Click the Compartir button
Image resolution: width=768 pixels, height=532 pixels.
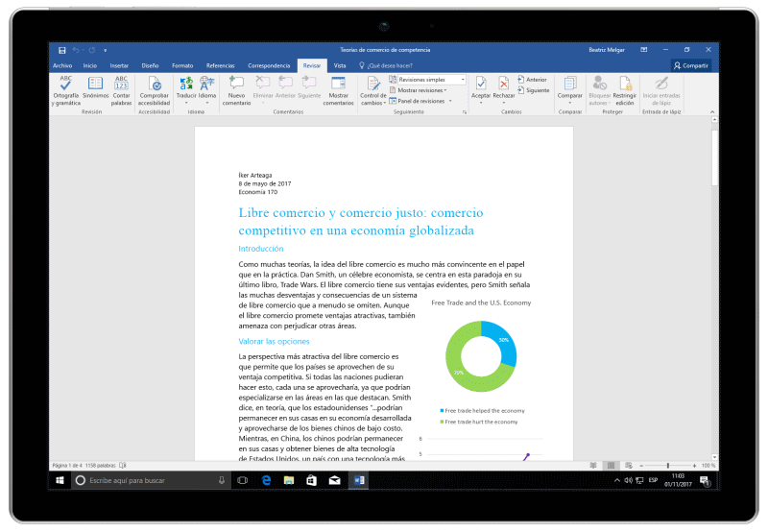691,65
